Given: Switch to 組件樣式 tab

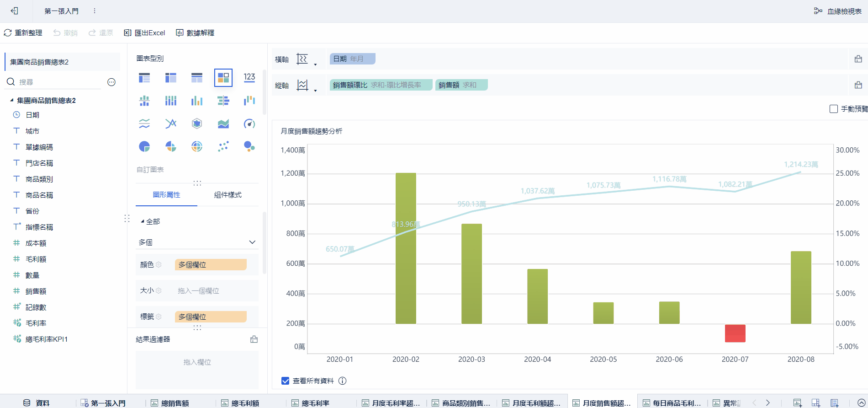Looking at the screenshot, I should tap(228, 195).
